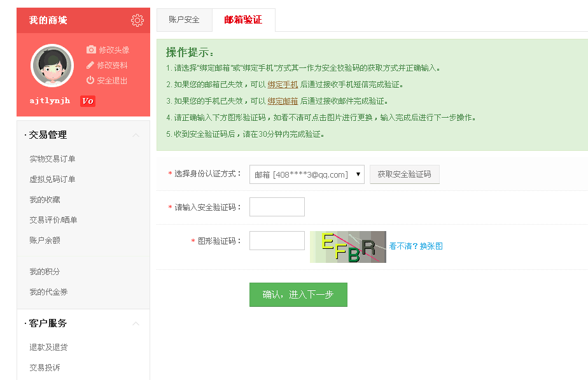
Task: Click the pencil icon beside 修改资料
Action: (x=90, y=66)
